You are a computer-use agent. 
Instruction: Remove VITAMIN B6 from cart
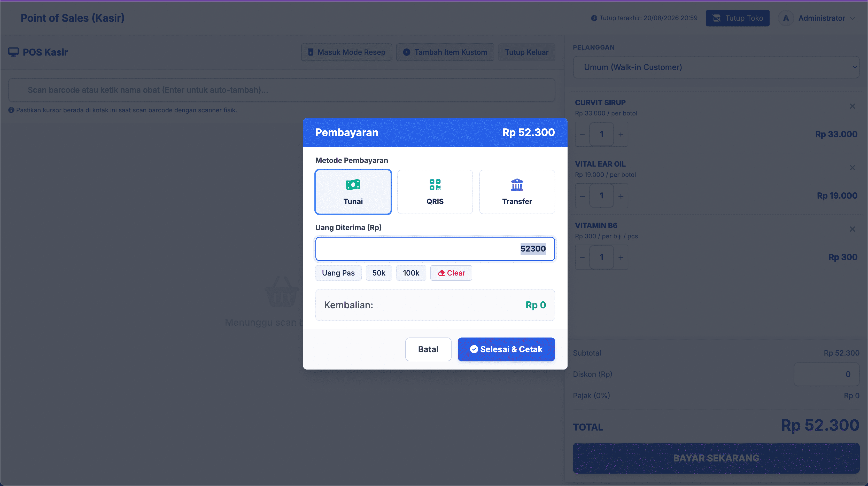[852, 229]
